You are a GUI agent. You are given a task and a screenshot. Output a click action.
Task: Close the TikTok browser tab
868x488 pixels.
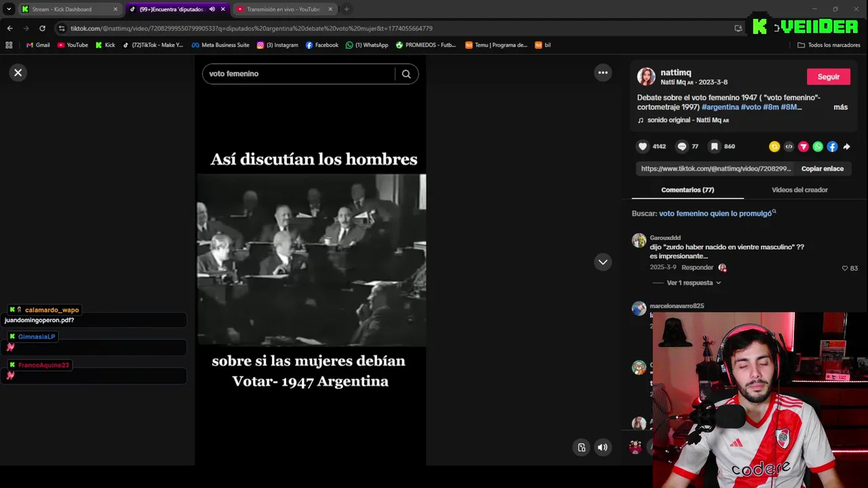222,9
